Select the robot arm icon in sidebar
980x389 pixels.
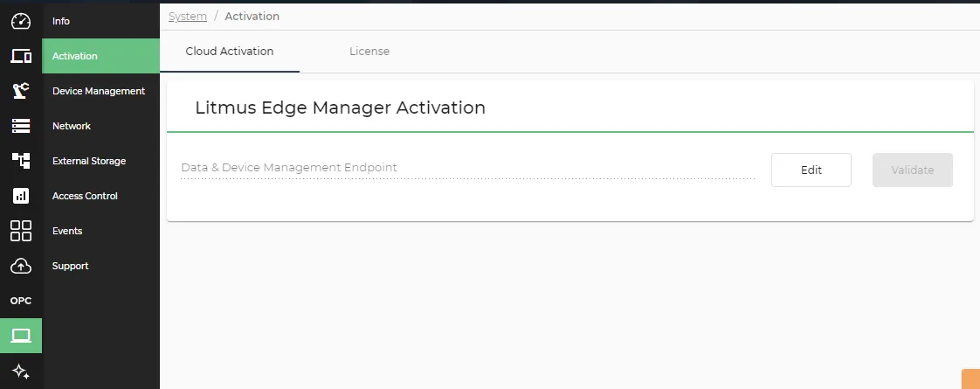point(21,91)
